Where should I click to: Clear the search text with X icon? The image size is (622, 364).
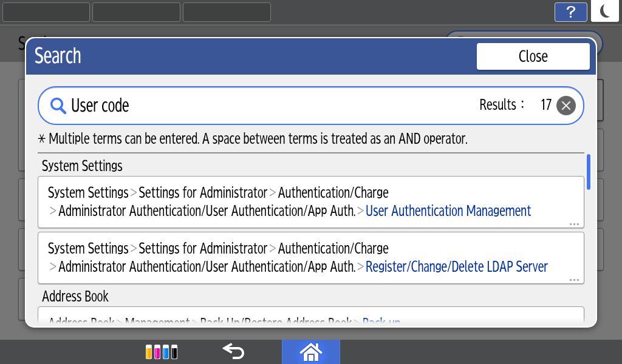tap(566, 106)
